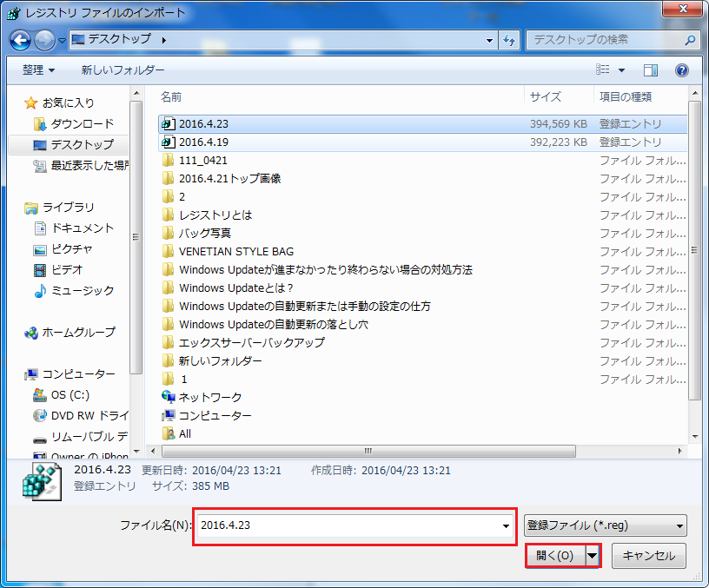Click the help question mark icon
The width and height of the screenshot is (709, 588).
[682, 70]
